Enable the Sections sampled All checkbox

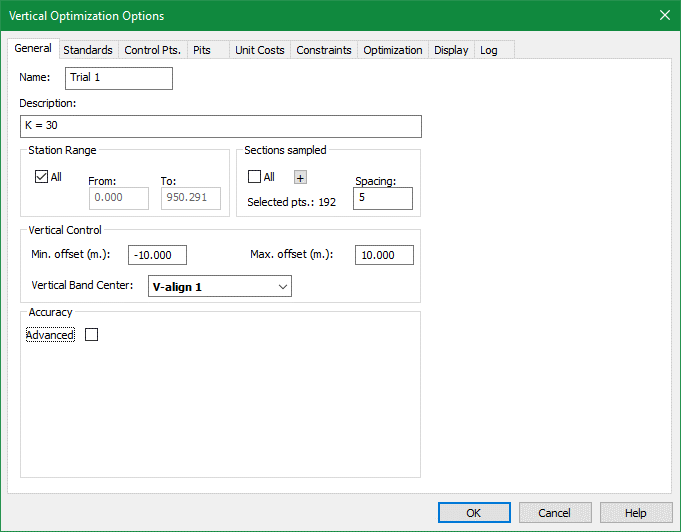tap(255, 178)
